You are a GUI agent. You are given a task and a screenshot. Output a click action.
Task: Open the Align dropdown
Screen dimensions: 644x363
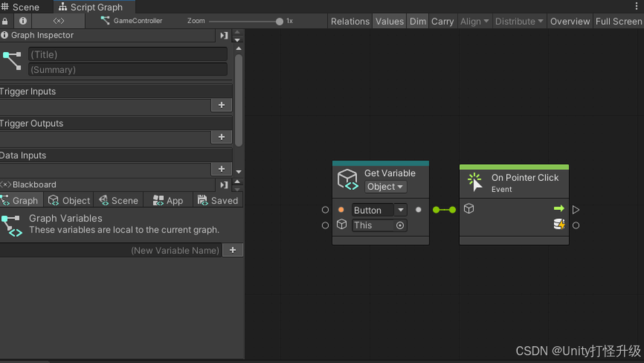pyautogui.click(x=475, y=21)
